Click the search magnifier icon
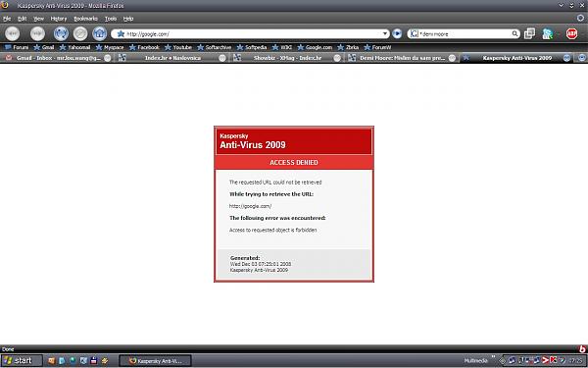This screenshot has width=588, height=368. 514,33
